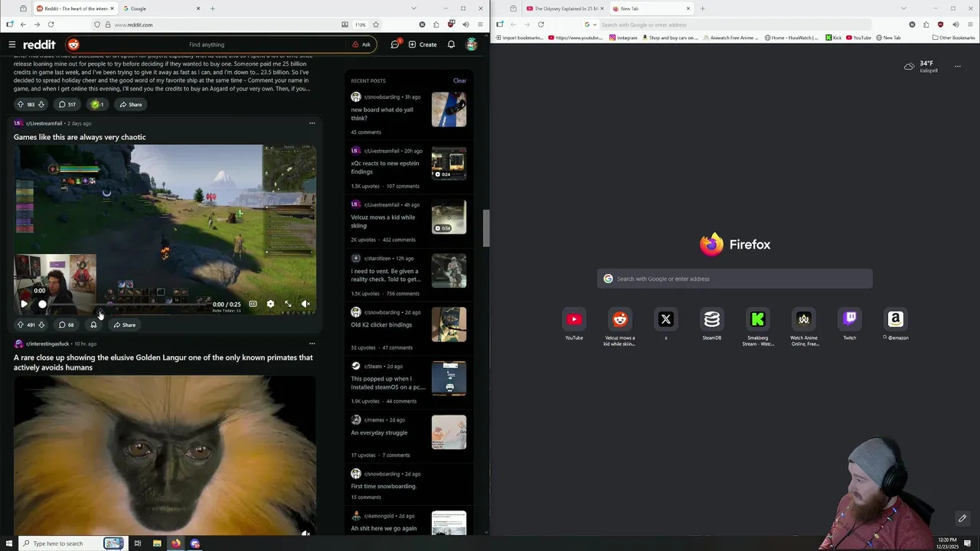Open the Reddit hamburger menu

[12, 44]
